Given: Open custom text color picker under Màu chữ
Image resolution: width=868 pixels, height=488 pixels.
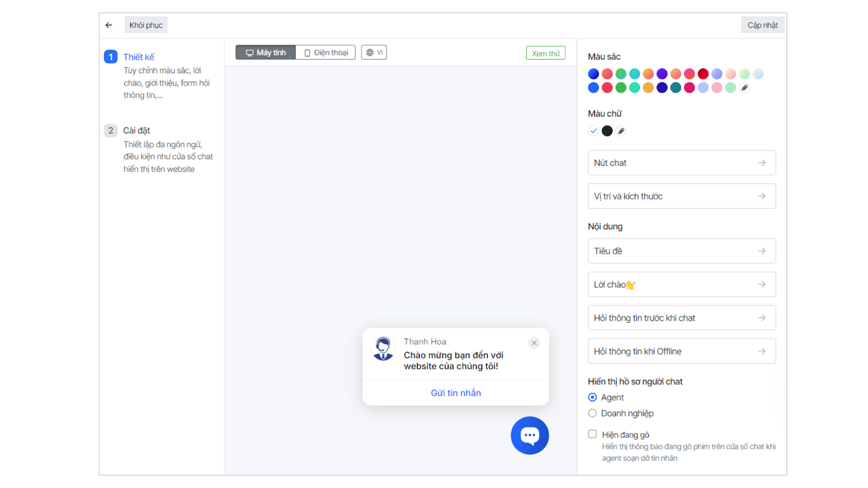Looking at the screenshot, I should (x=621, y=131).
